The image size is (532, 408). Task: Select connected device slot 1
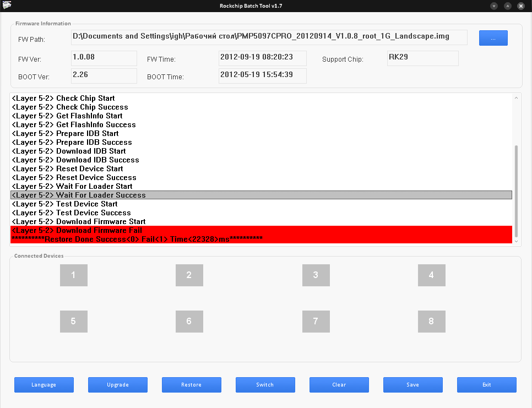click(74, 275)
